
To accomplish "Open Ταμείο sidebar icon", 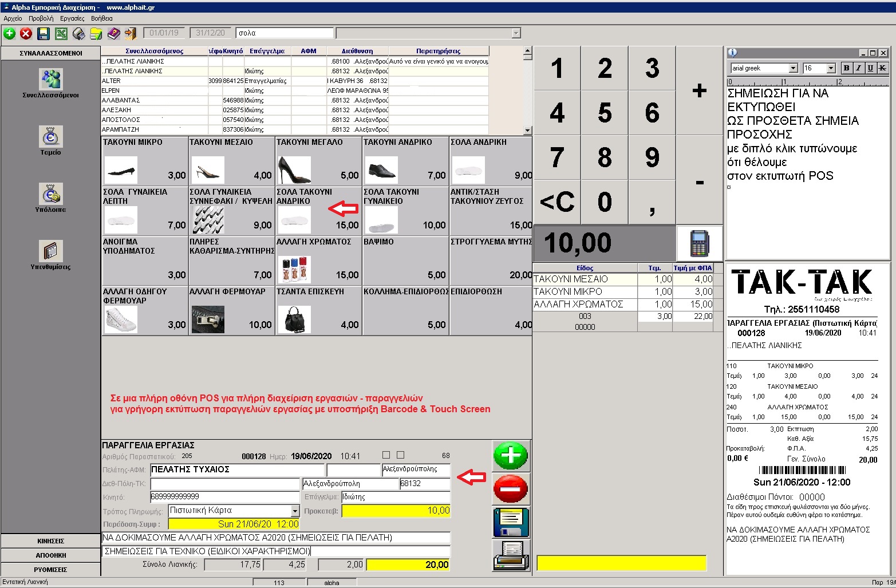I will point(50,136).
